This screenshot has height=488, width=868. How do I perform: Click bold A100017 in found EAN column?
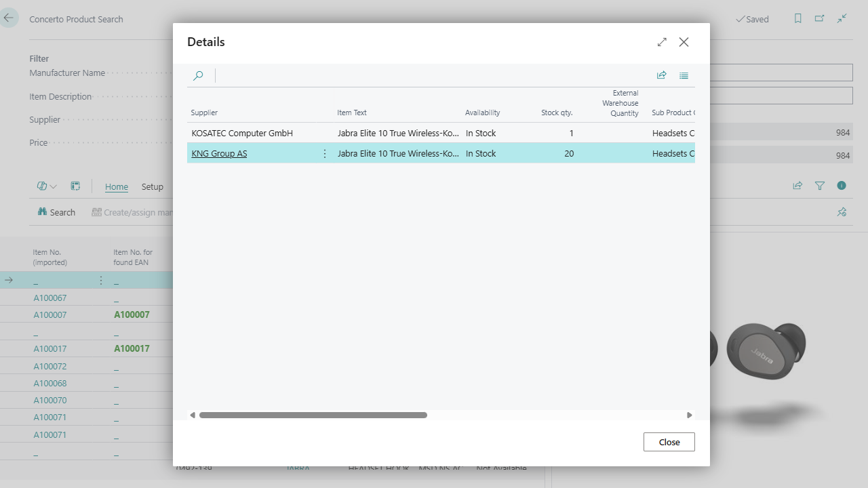point(132,349)
